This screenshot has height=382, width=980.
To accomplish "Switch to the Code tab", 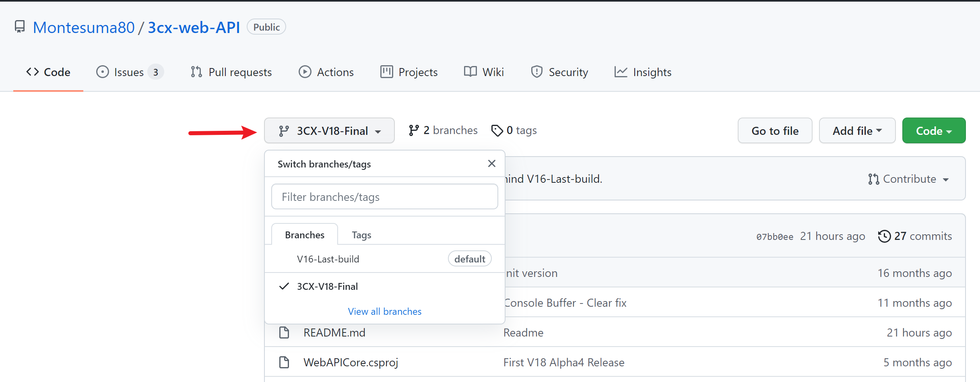I will click(48, 72).
